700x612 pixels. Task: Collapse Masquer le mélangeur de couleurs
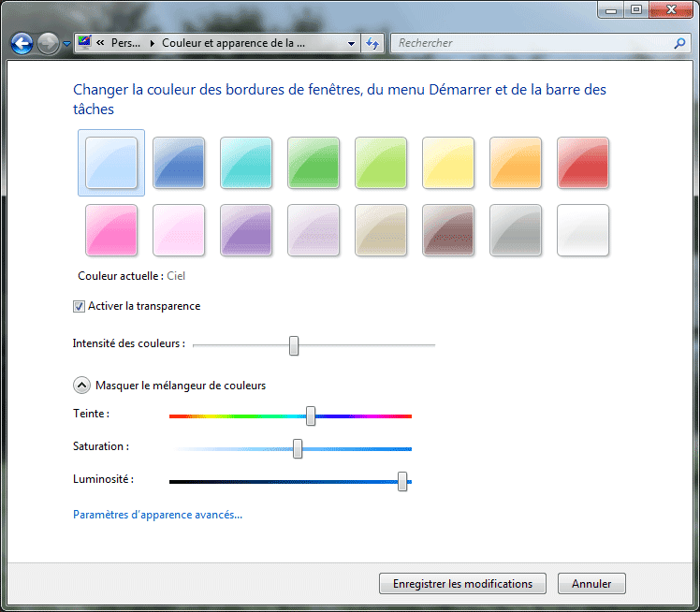coord(81,386)
